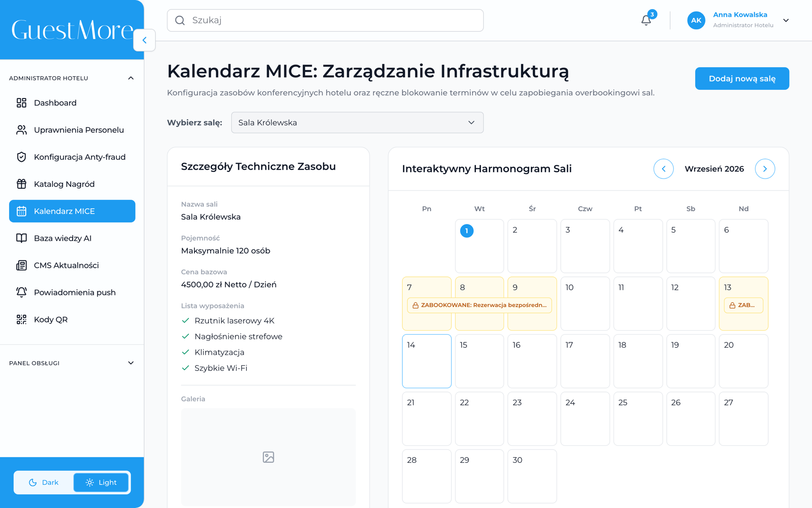Image resolution: width=812 pixels, height=508 pixels.
Task: Click the notification bell icon
Action: tap(646, 20)
